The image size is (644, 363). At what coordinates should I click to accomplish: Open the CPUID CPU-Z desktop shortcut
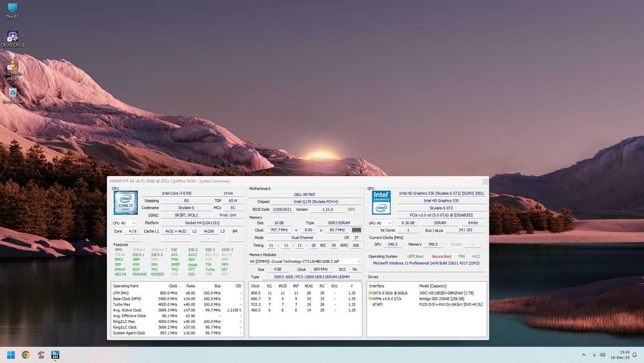pos(13,37)
